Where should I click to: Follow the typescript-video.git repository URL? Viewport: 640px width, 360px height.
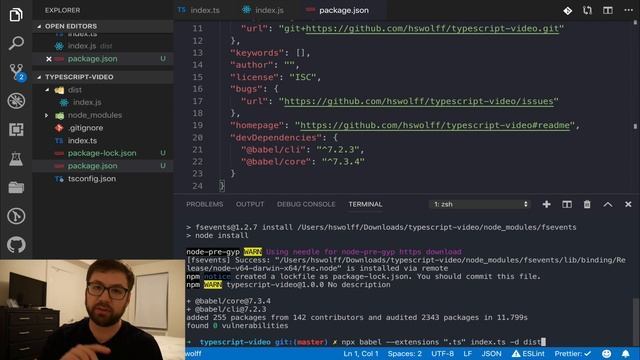pyautogui.click(x=432, y=29)
